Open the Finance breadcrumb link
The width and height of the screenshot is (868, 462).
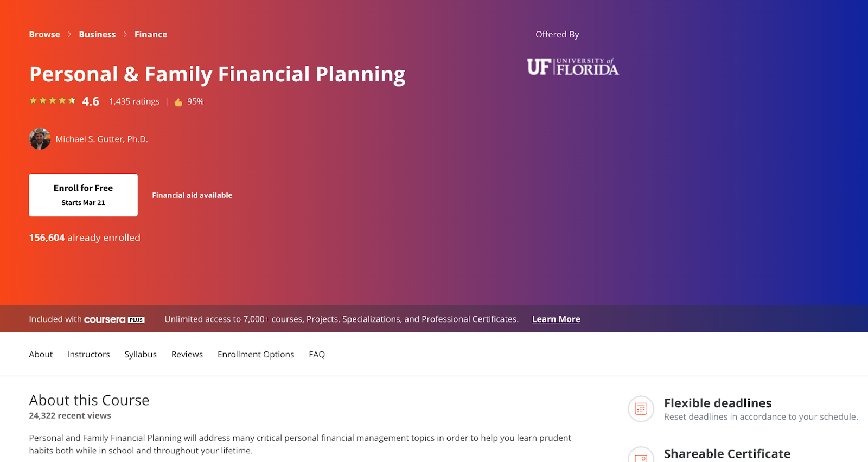pos(151,34)
